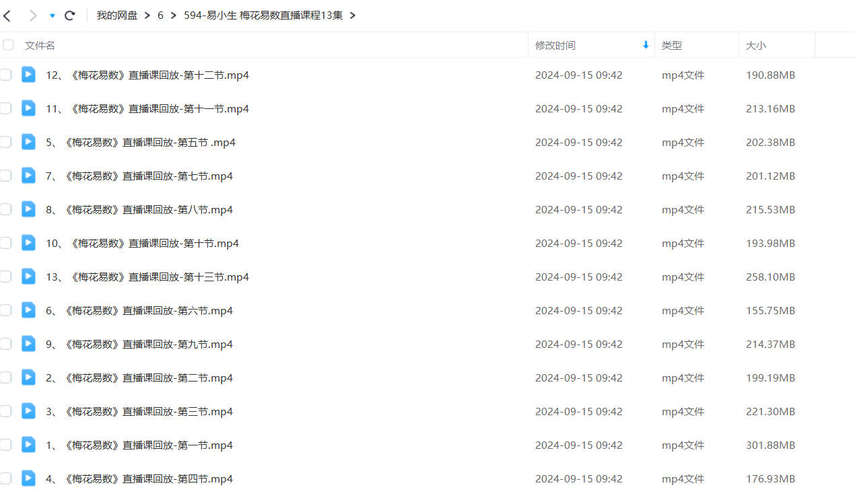
Task: Select file name 13、《梅花易数》直播课回放-第十三节.mp4
Action: coord(147,277)
